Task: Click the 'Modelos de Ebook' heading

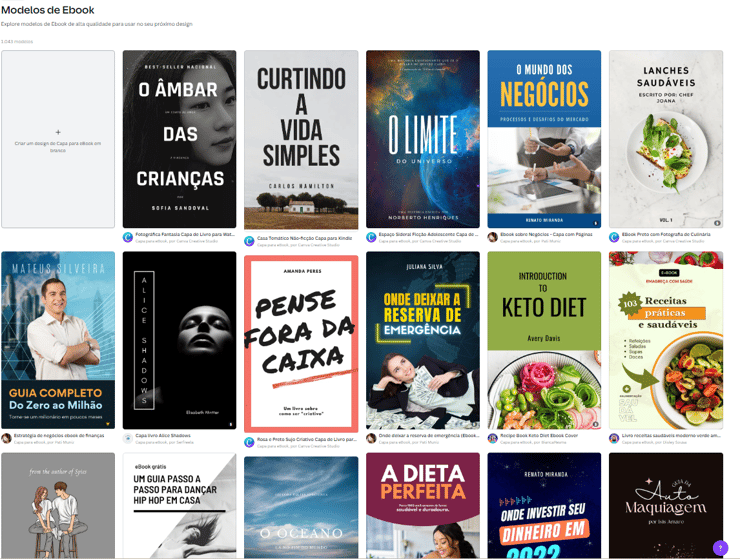Action: pos(48,10)
